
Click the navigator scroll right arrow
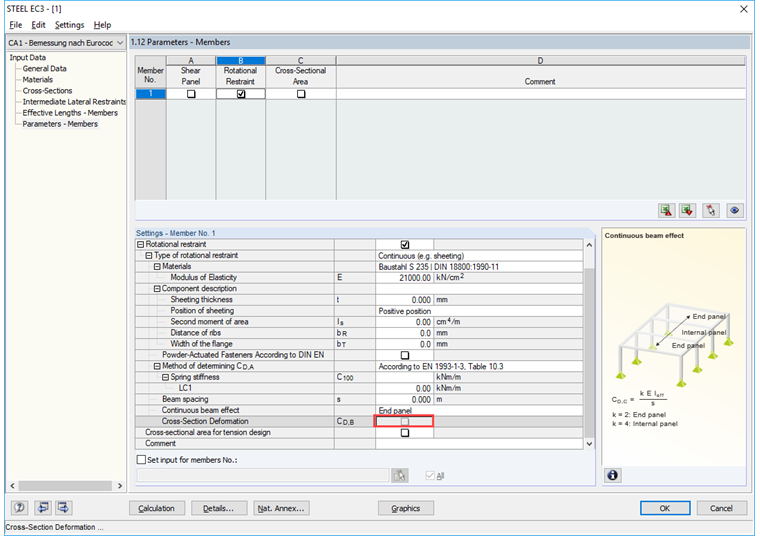pos(120,486)
